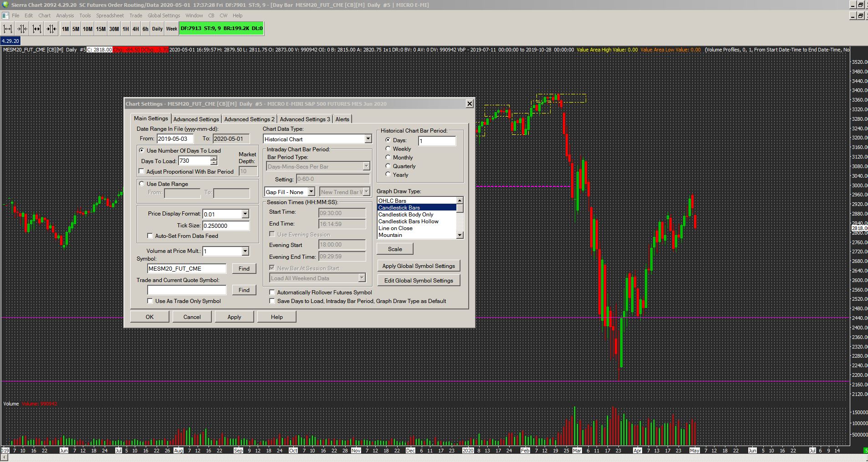
Task: Click the Sierra Chart globe title icon
Action: point(5,5)
